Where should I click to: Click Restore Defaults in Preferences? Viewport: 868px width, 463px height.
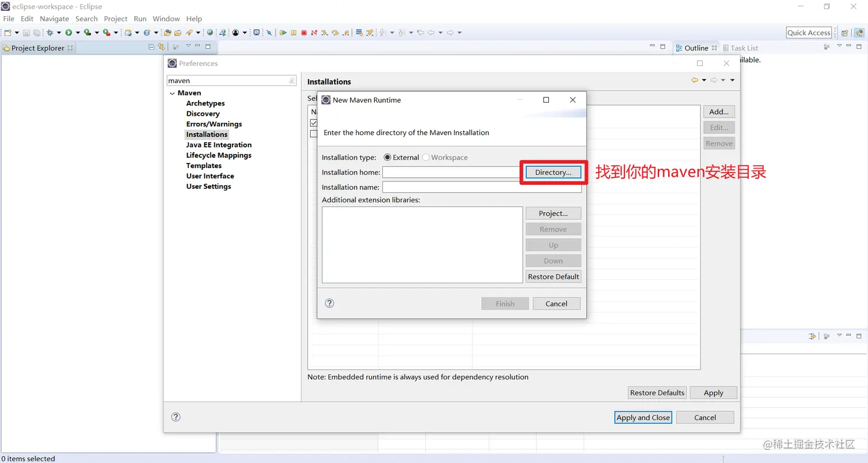pos(657,392)
